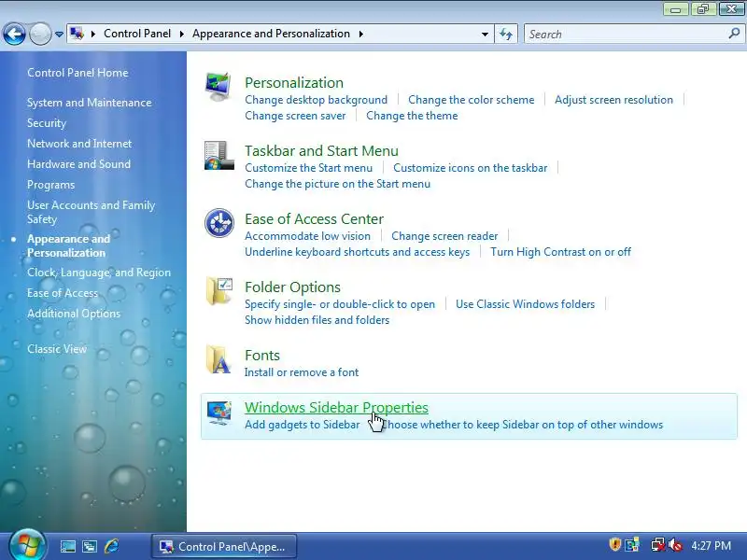Expand the arrow before Control Panel breadcrumb
The height and width of the screenshot is (560, 747).
pos(92,34)
